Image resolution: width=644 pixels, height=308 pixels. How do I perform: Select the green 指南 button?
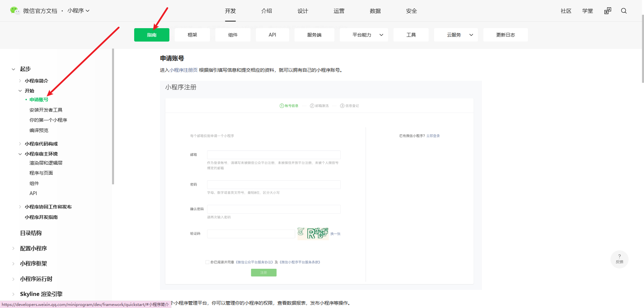click(152, 35)
